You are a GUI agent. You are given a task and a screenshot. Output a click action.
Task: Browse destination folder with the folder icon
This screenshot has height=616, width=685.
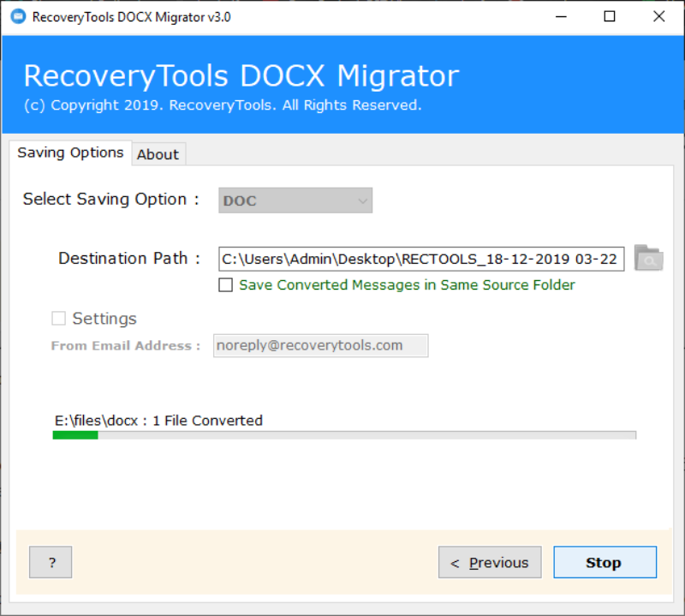pyautogui.click(x=648, y=258)
